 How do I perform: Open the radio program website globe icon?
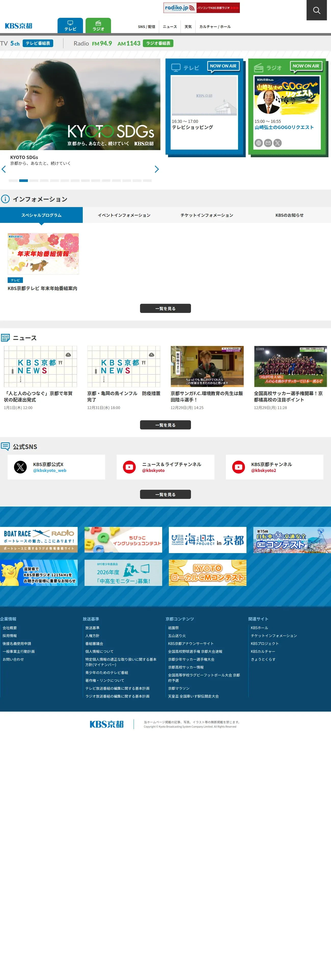click(x=259, y=143)
